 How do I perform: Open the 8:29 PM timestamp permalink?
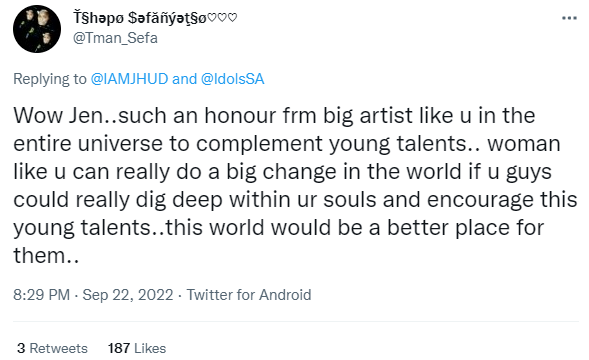click(x=41, y=295)
